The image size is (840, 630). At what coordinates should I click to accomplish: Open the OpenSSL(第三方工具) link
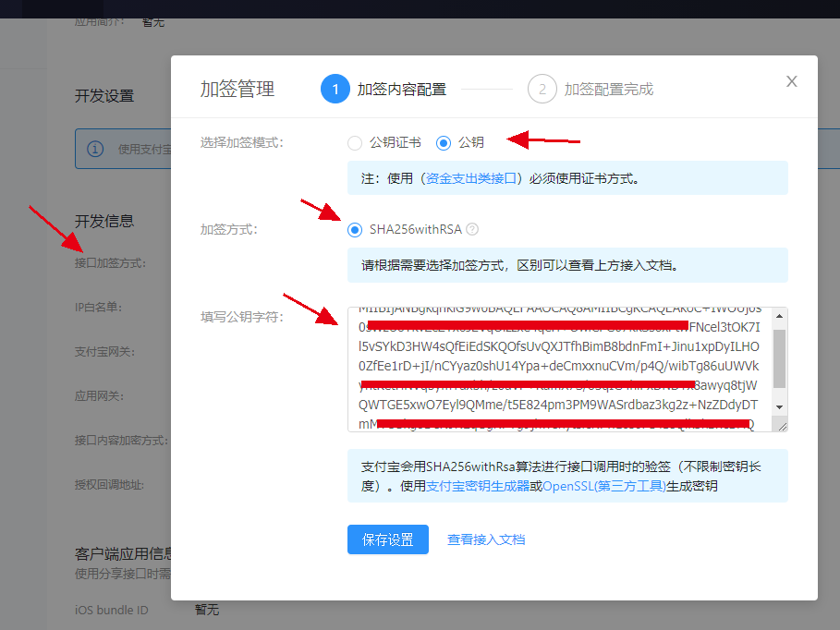[604, 486]
